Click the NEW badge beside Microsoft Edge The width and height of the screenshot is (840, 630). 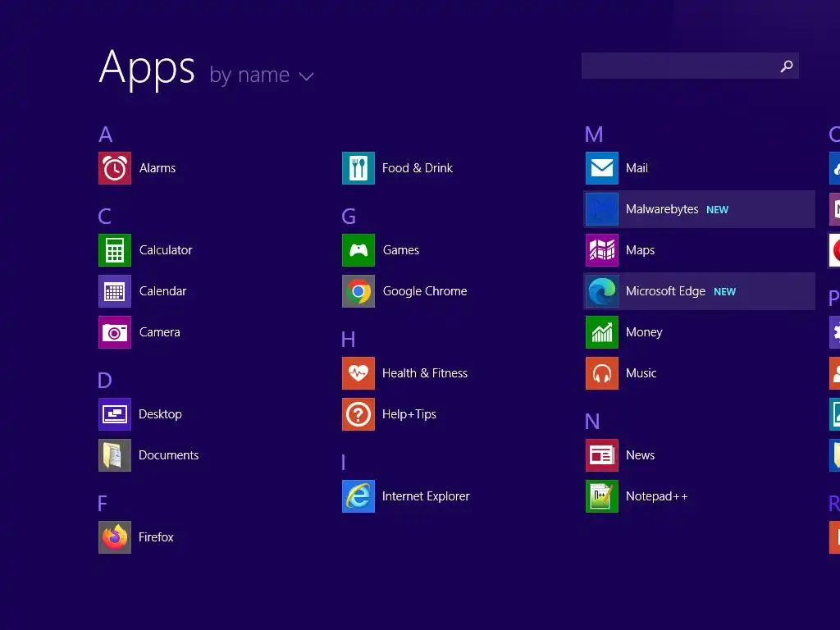[725, 292]
